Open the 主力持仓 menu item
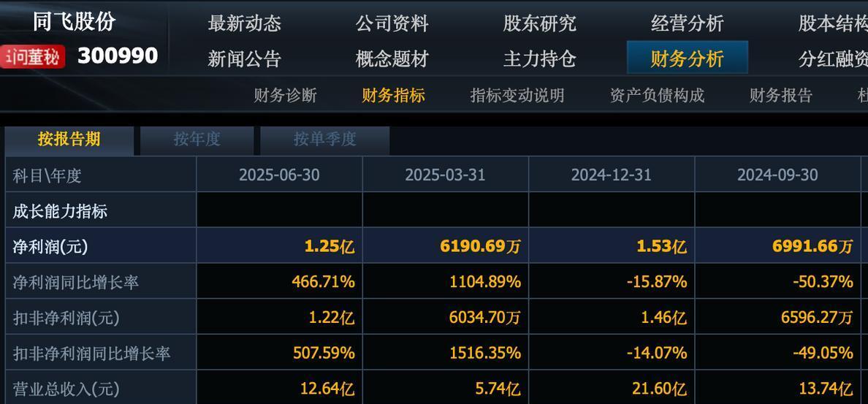The height and width of the screenshot is (404, 868). pyautogui.click(x=539, y=58)
